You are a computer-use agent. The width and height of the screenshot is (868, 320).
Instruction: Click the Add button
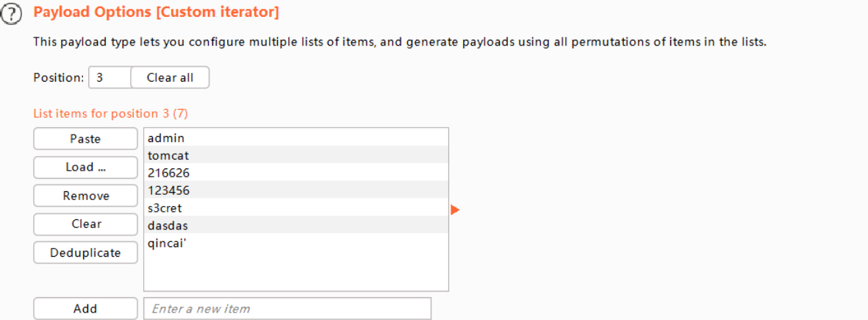point(85,309)
